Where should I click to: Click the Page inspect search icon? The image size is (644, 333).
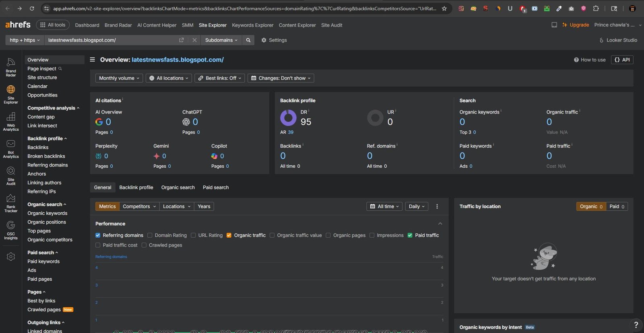[60, 68]
